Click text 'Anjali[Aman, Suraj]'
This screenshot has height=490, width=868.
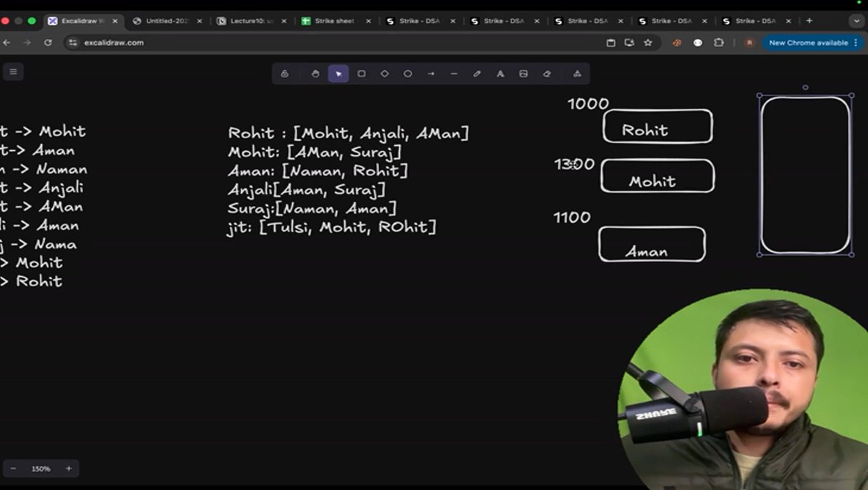307,189
